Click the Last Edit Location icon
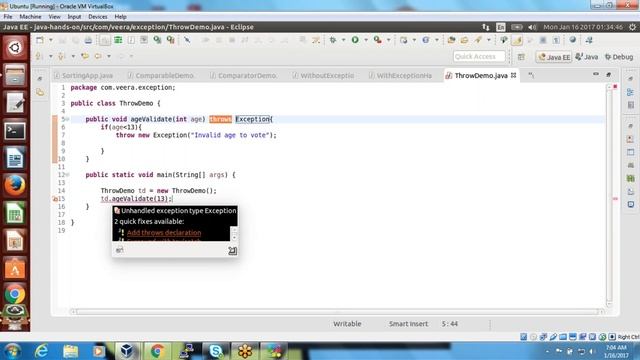Image resolution: width=640 pixels, height=360 pixels. pyautogui.click(x=85, y=56)
